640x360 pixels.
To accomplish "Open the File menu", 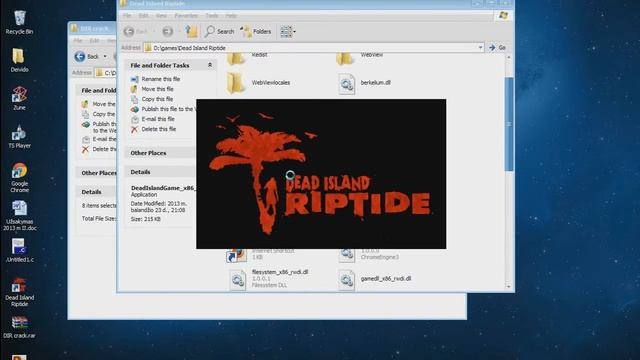I will coord(127,16).
